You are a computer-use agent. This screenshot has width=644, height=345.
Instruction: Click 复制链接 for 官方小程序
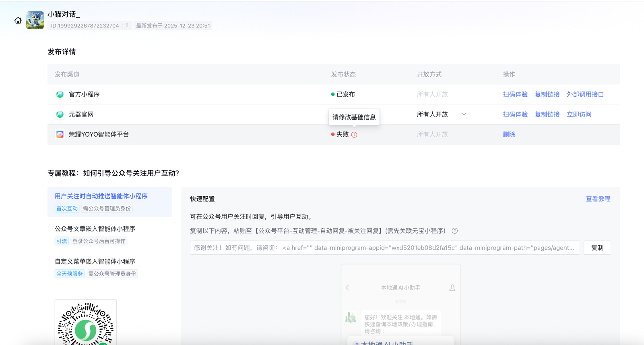click(x=547, y=94)
